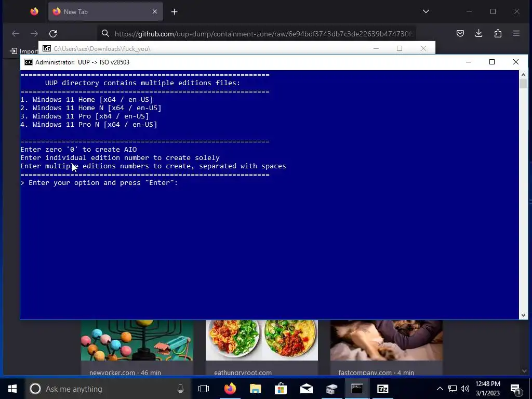
Task: Click the command prompt system menu icon
Action: pyautogui.click(x=29, y=62)
